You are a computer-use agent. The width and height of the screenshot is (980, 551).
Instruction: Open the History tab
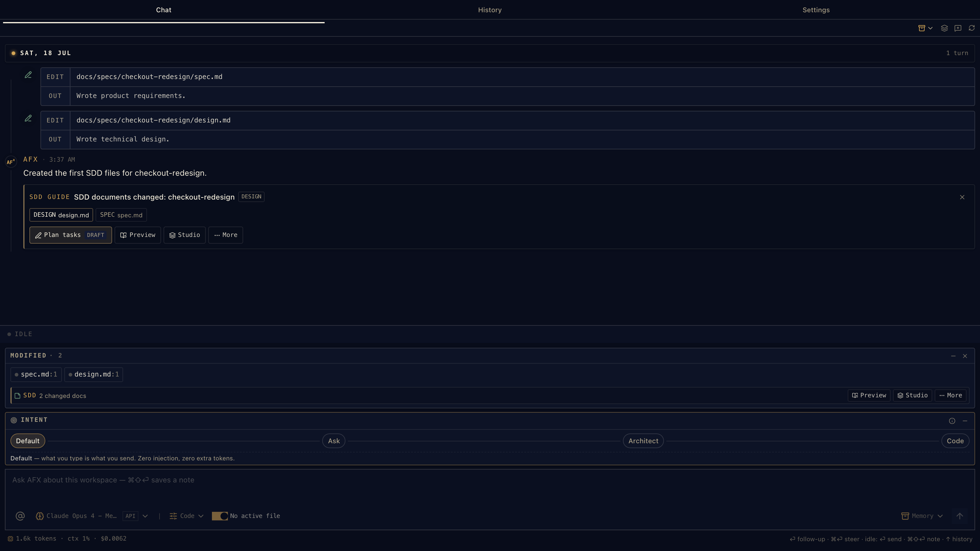490,10
